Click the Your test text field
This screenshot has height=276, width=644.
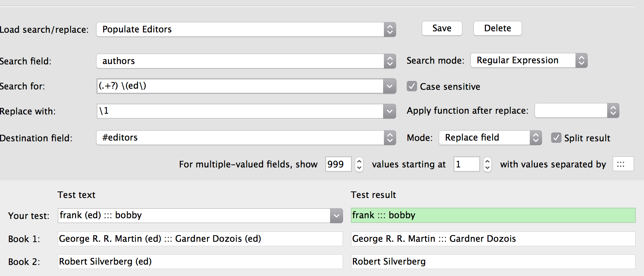pyautogui.click(x=193, y=216)
